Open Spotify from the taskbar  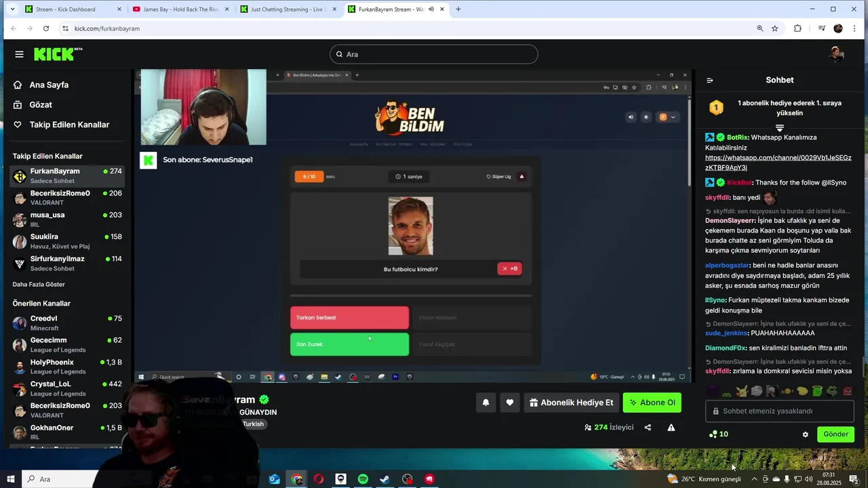(x=363, y=479)
